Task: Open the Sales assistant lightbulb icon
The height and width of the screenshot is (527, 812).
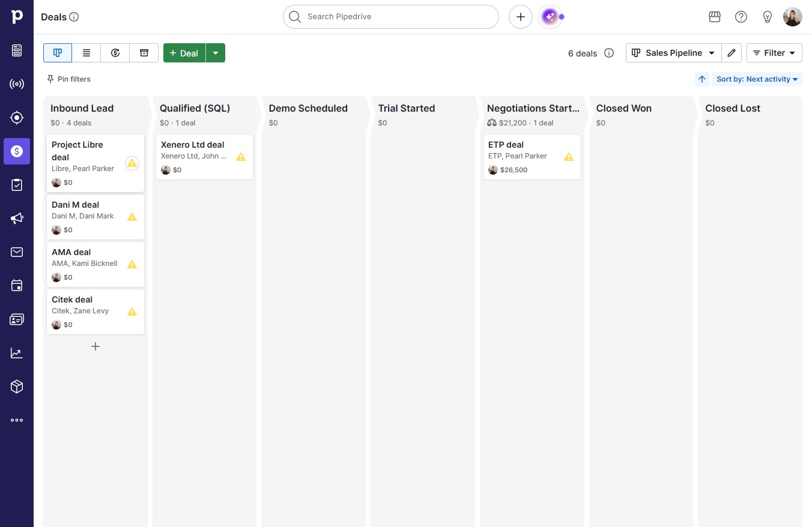Action: pos(767,17)
